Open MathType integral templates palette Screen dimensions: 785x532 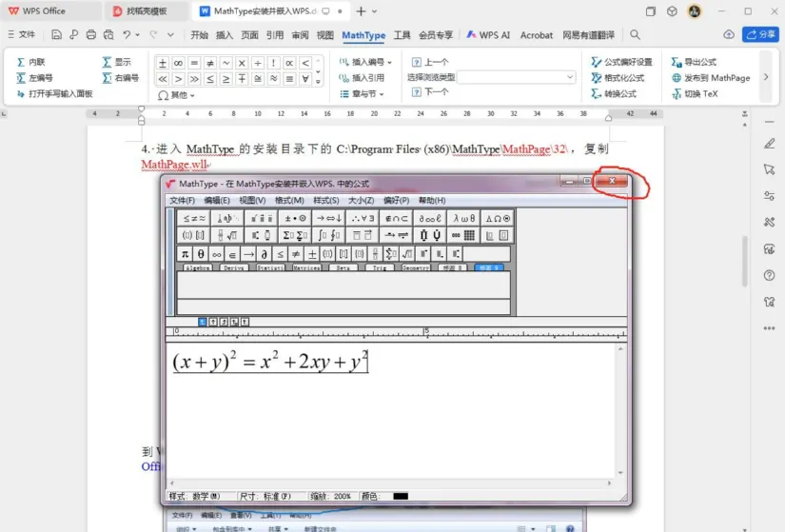tap(329, 235)
